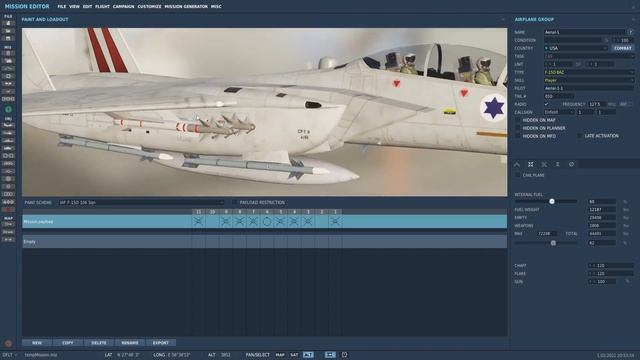Open the CAMPAIGN menu
Viewport: 640px width, 360px height.
coord(124,7)
